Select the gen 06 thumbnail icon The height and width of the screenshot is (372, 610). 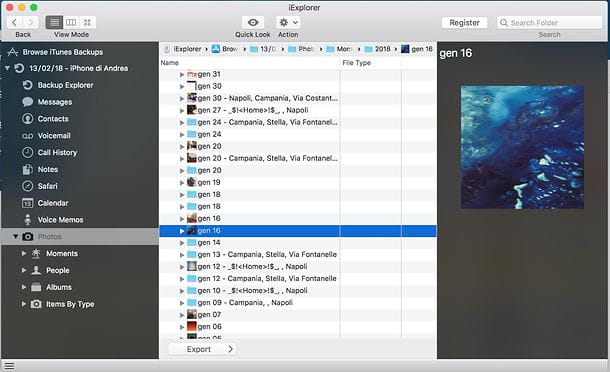pos(191,326)
